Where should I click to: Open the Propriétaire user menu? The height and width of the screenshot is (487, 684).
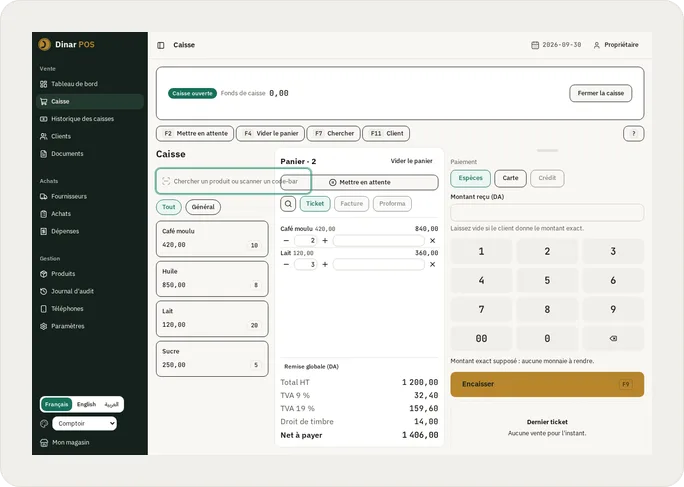click(616, 45)
